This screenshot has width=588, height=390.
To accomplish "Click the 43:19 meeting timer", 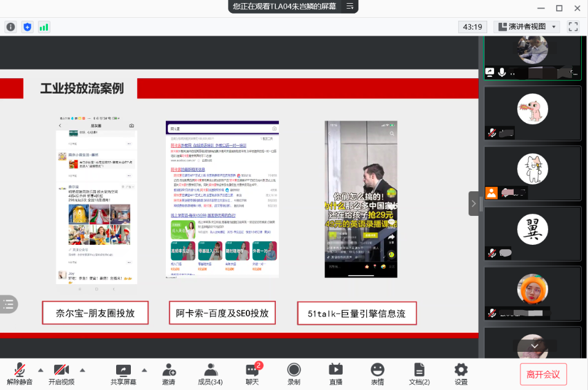I will click(472, 26).
